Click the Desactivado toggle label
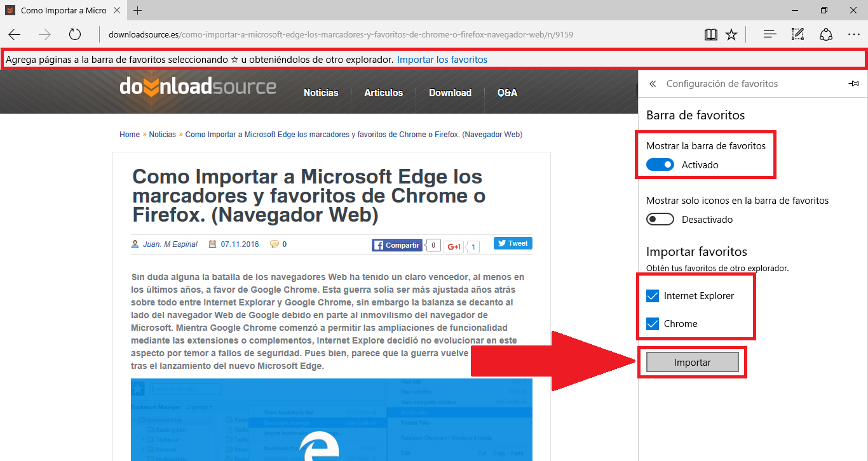This screenshot has width=868, height=461. pyautogui.click(x=707, y=220)
